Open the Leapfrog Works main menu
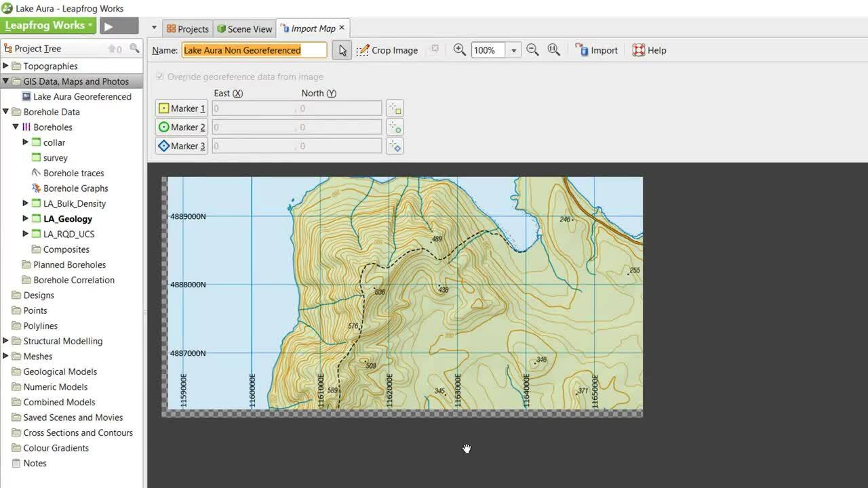This screenshot has width=868, height=488. click(49, 26)
